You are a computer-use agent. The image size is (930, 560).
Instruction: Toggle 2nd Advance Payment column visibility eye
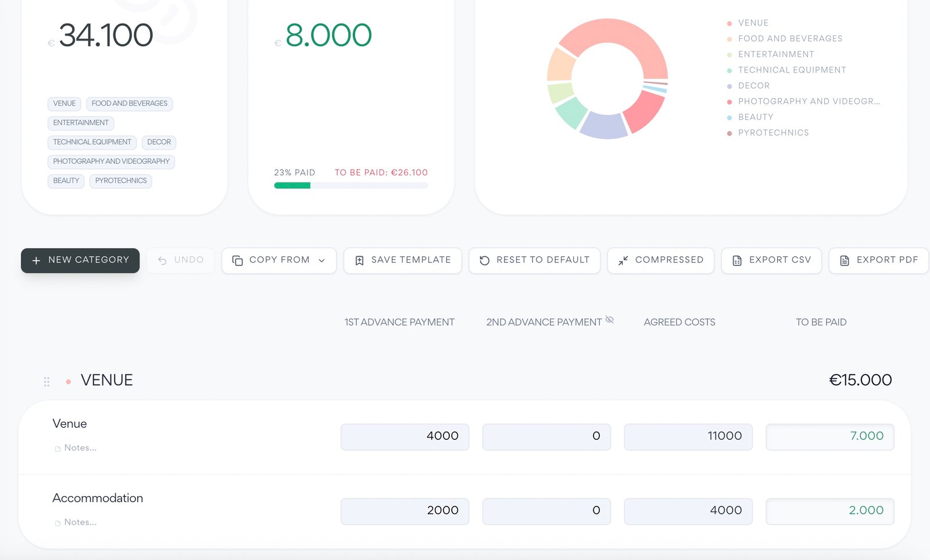610,320
